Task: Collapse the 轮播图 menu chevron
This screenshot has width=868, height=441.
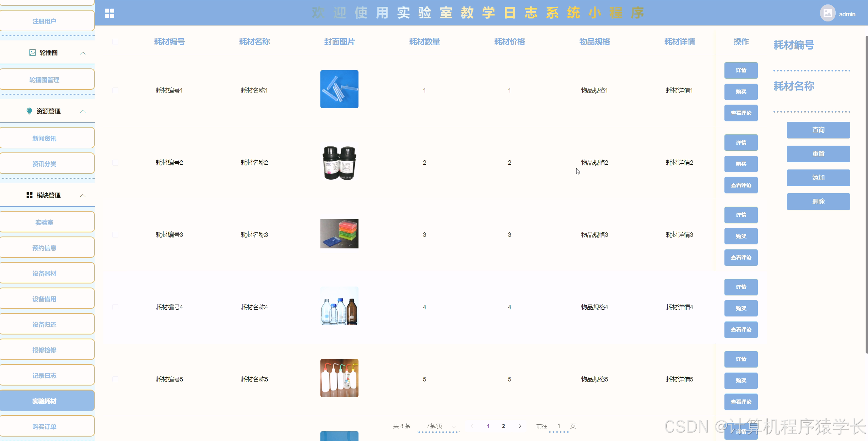Action: tap(83, 53)
